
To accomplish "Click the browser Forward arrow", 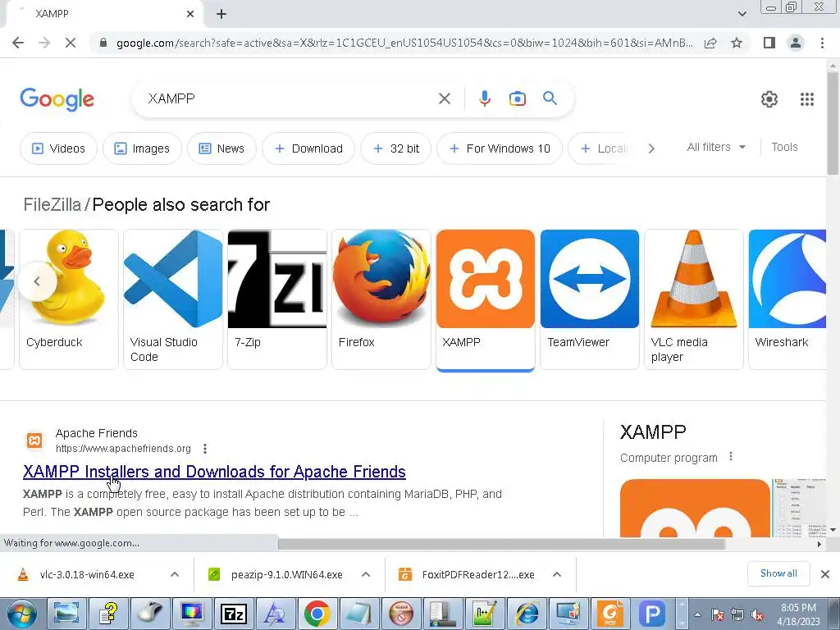I will click(44, 43).
